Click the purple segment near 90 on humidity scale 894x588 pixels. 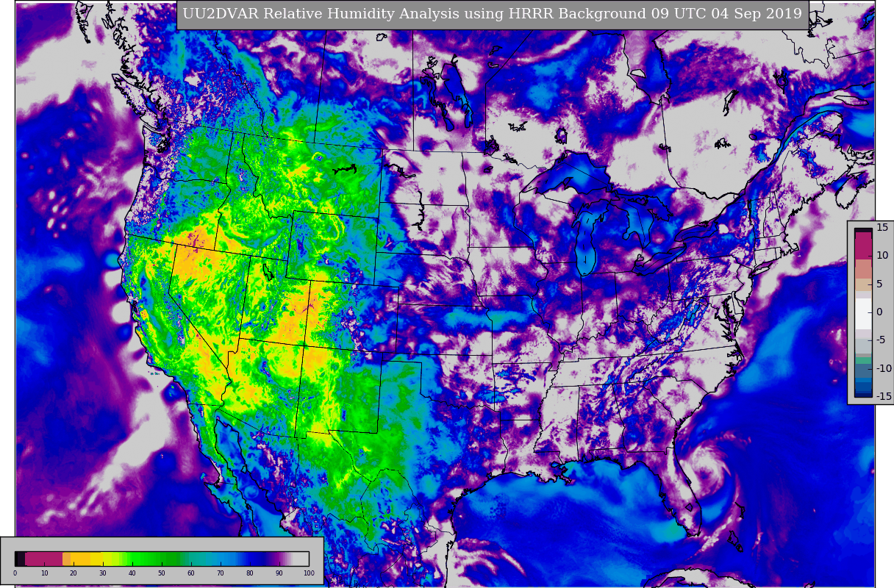point(278,559)
